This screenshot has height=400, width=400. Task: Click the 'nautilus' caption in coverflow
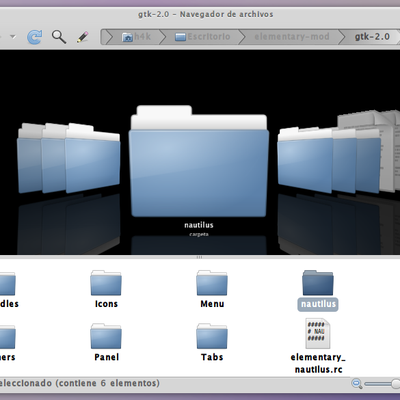point(199,225)
